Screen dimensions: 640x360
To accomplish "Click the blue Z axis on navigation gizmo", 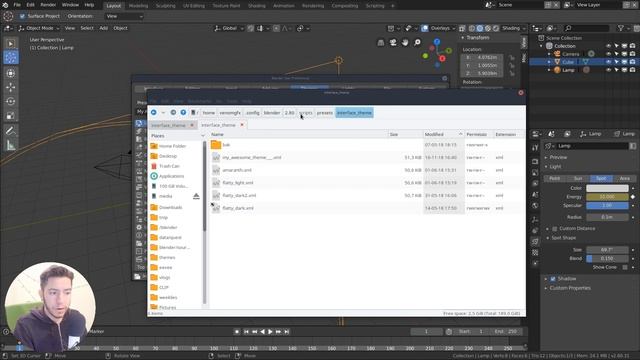I will (x=437, y=42).
